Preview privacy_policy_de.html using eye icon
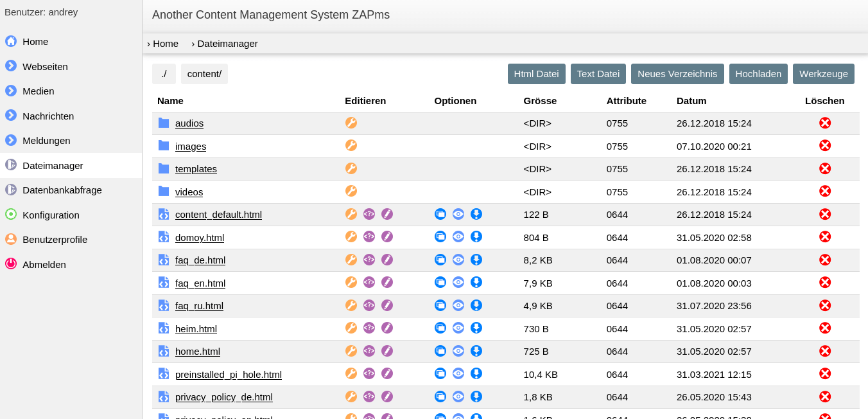The height and width of the screenshot is (419, 868). pos(458,397)
